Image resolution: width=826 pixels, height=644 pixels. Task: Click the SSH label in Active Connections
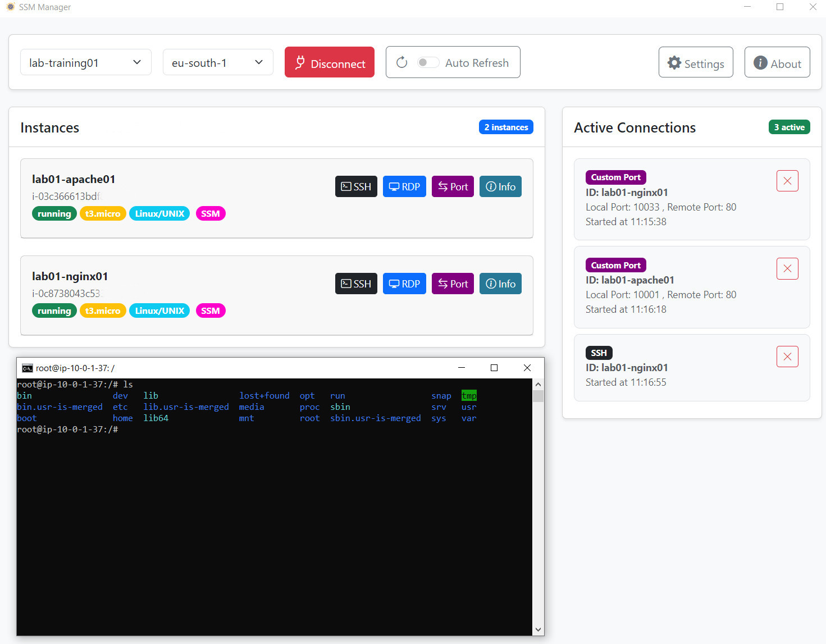[599, 353]
